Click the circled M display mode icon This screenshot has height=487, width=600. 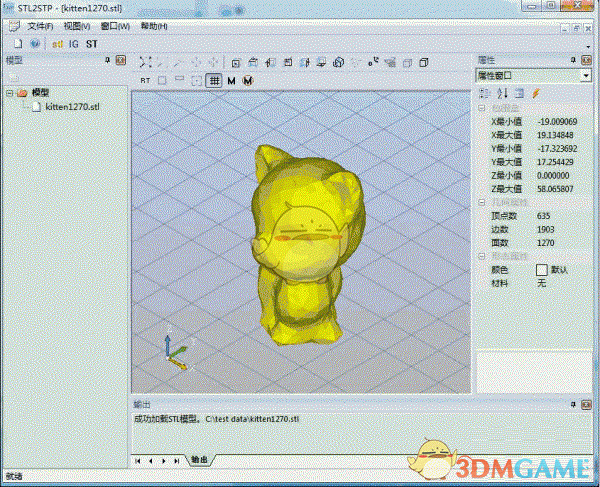[247, 80]
